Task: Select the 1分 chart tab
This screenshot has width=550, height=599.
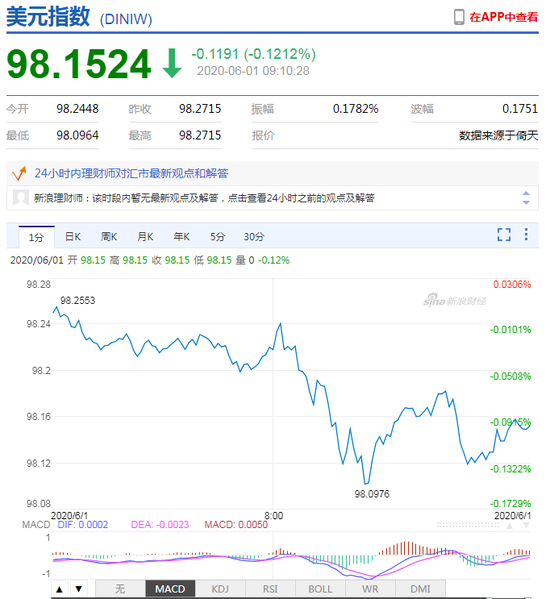Action: (37, 237)
